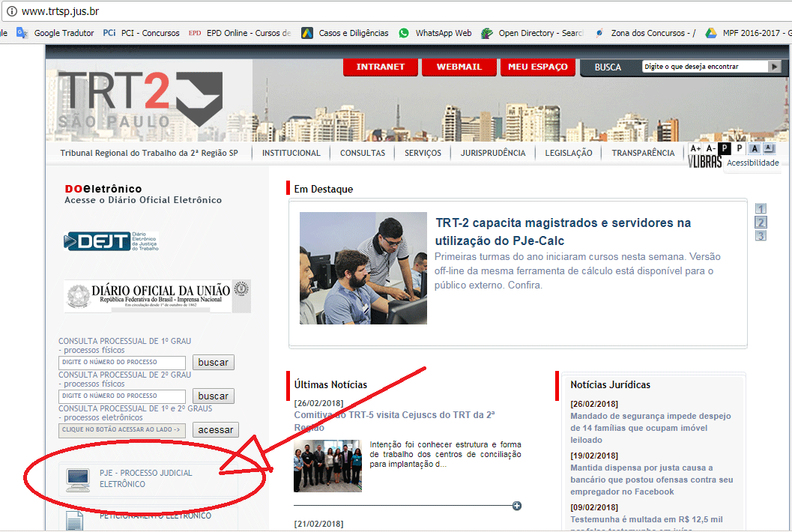Enable high-contrast black P icon
Image resolution: width=792 pixels, height=532 pixels.
pyautogui.click(x=725, y=148)
